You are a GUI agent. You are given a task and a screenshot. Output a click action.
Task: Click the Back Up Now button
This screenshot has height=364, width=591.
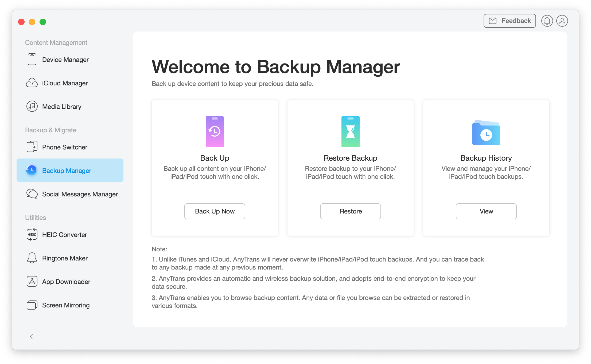click(215, 211)
